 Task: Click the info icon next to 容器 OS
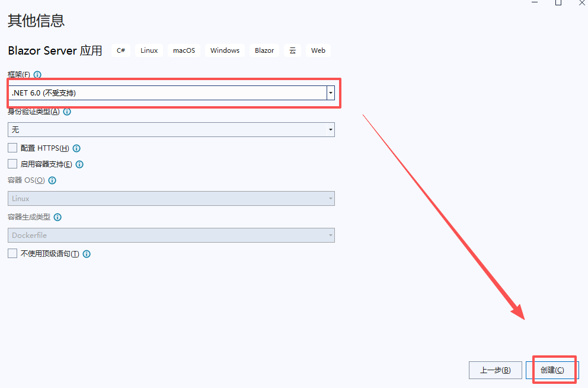pos(53,180)
